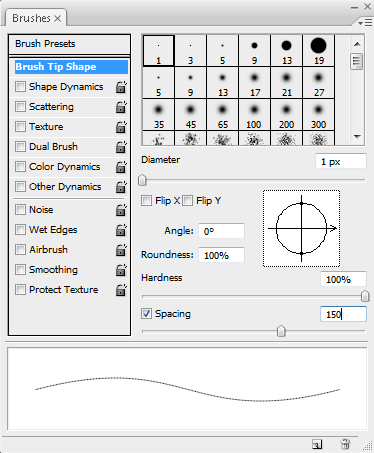Viewport: 374px width, 453px height.
Task: Create a new brush preset icon
Action: pyautogui.click(x=317, y=444)
